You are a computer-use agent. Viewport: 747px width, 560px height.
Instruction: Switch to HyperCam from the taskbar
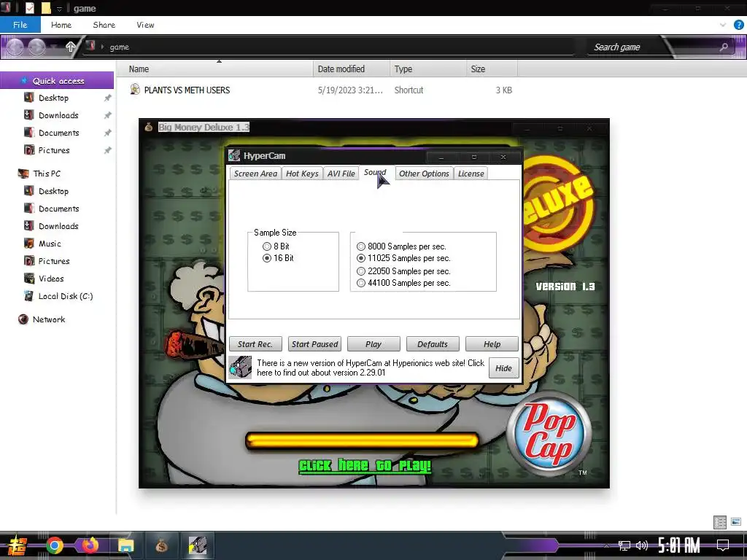click(197, 545)
